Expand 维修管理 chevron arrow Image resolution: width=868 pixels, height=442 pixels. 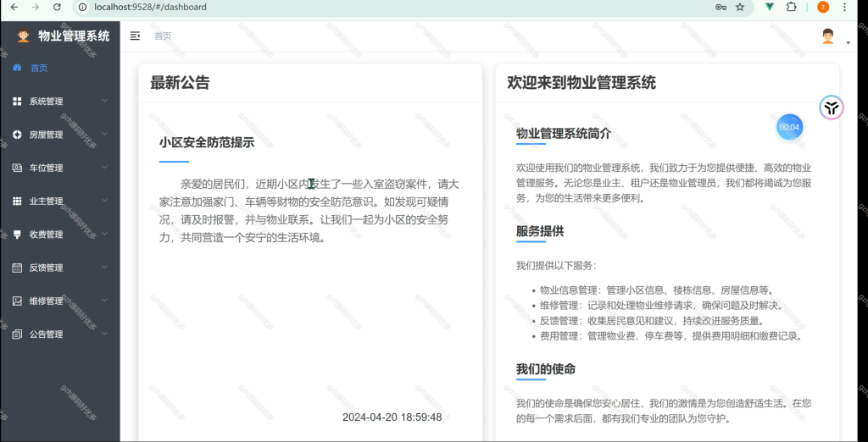(x=104, y=301)
